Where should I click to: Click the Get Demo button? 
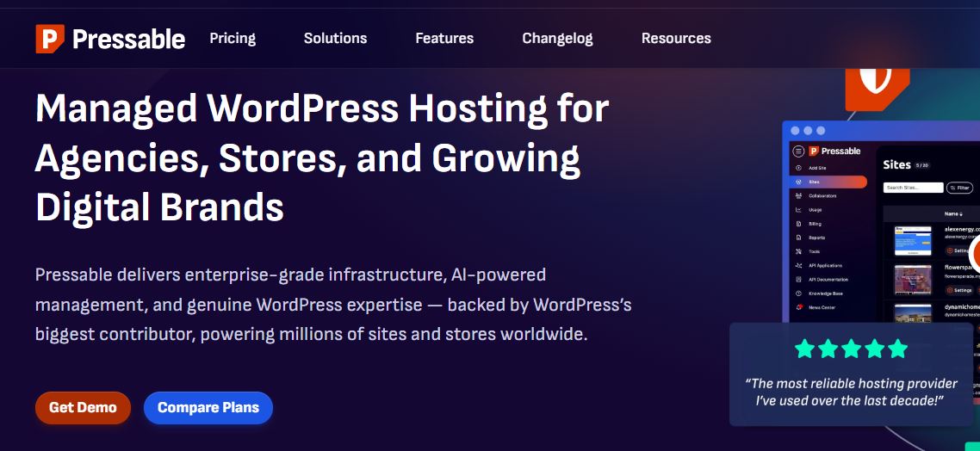(84, 408)
